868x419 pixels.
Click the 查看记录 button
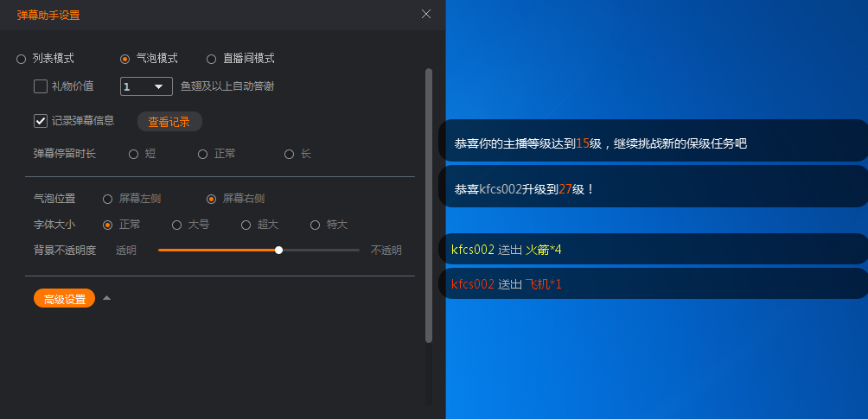(x=169, y=122)
